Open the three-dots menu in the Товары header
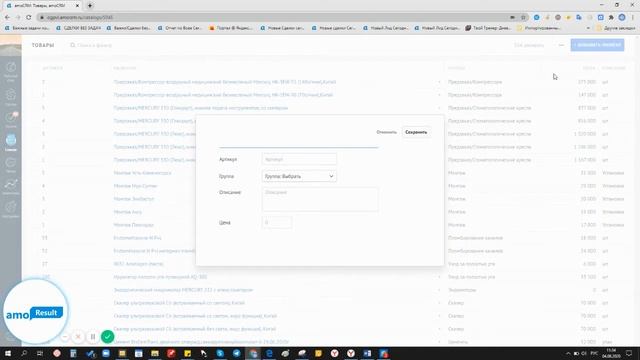Screen dimensions: 640x360 (561, 45)
